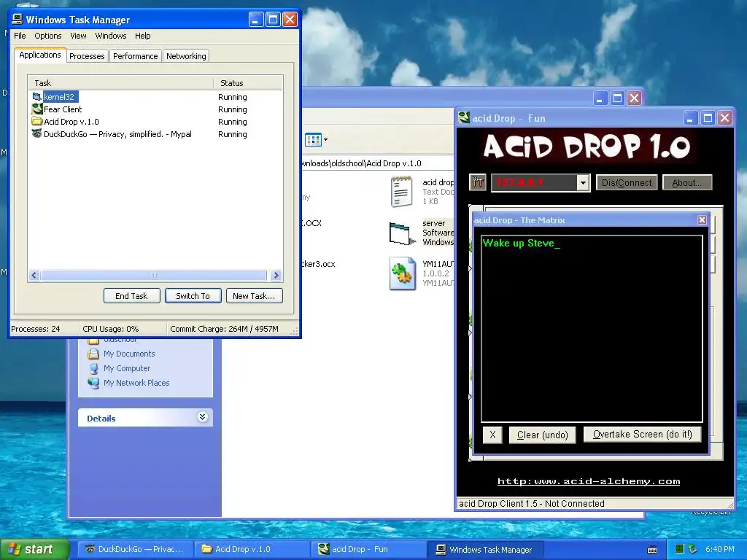Click the Clear (undo) button
The image size is (747, 560).
point(542,435)
